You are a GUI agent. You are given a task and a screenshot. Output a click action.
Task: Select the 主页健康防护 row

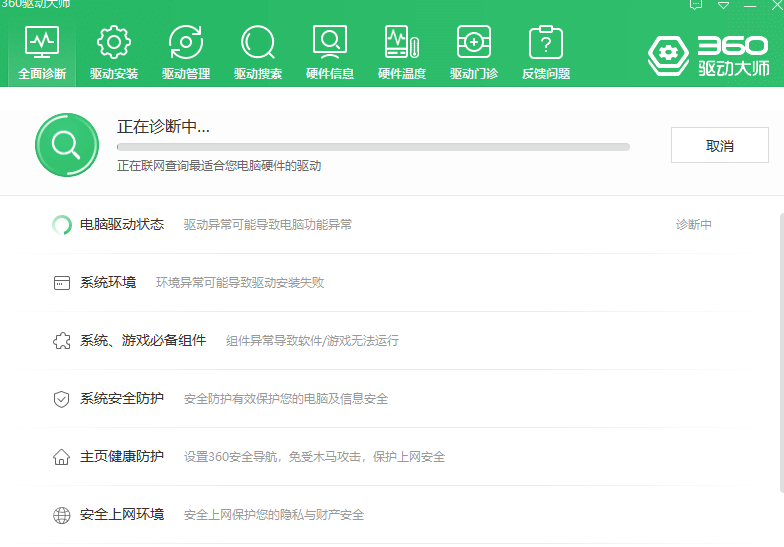tap(122, 457)
